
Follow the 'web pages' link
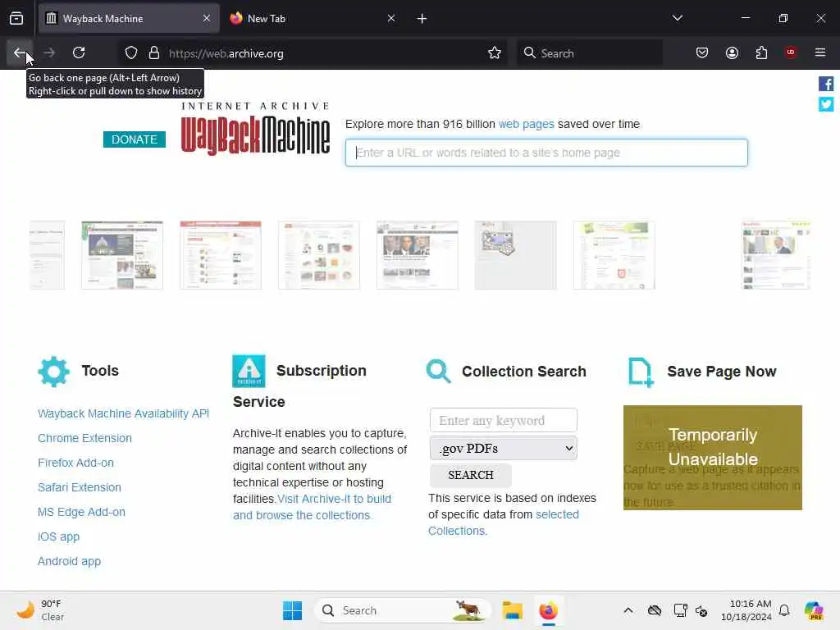tap(526, 125)
